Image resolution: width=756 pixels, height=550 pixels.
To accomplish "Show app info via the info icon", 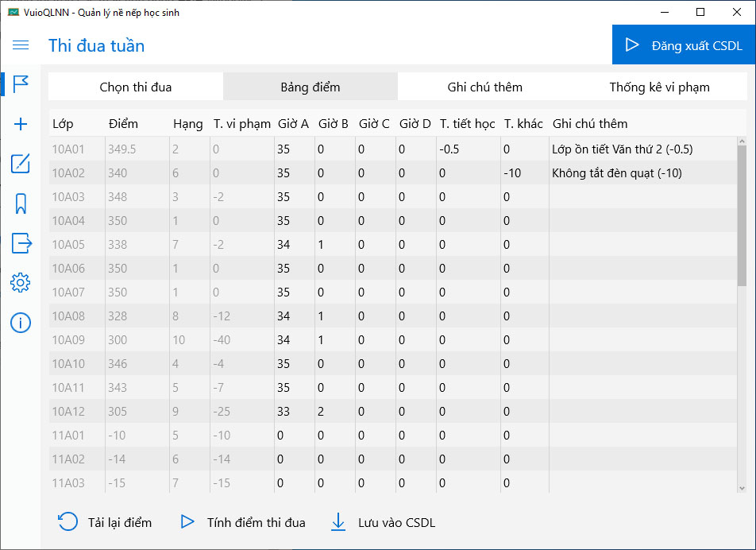I will pyautogui.click(x=21, y=322).
